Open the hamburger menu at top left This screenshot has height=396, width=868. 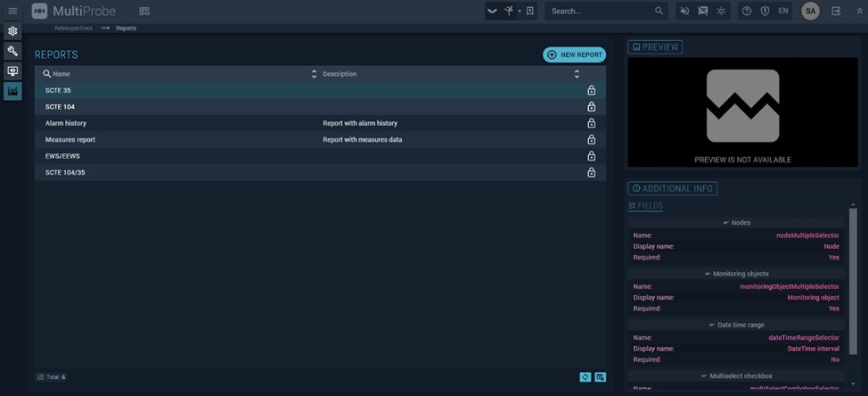12,11
